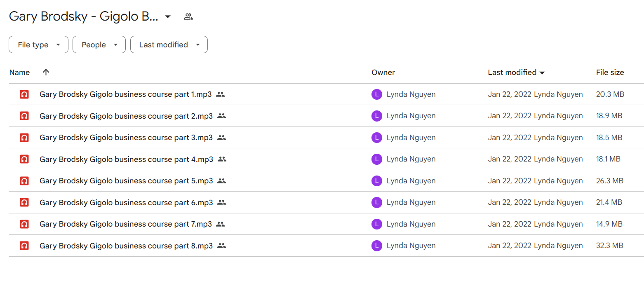The height and width of the screenshot is (288, 644).
Task: Open the People filter dropdown
Action: pyautogui.click(x=99, y=45)
